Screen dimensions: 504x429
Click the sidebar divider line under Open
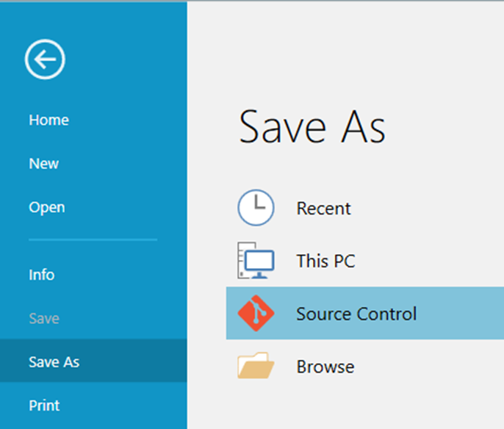[x=93, y=239]
